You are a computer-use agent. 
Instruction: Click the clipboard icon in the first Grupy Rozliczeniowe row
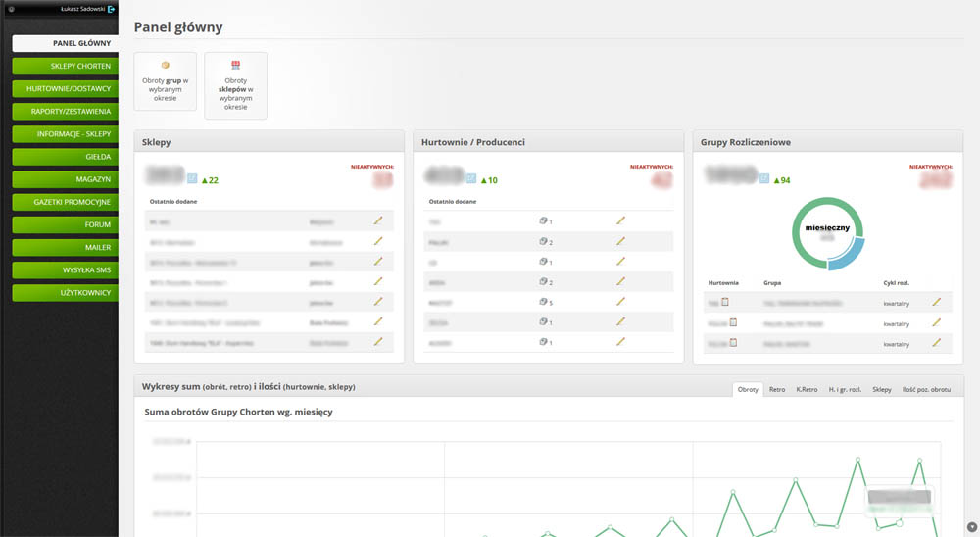726,302
